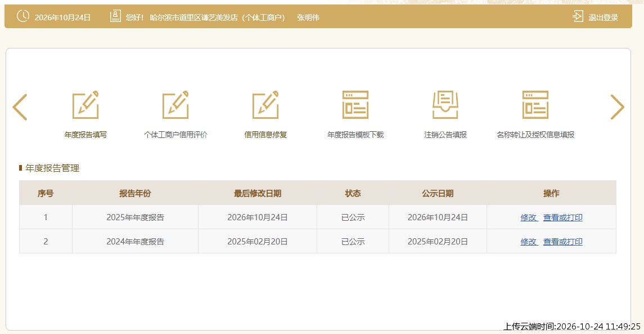Click the 信用信息修复 pencil icon
This screenshot has height=334, width=644.
(x=265, y=105)
